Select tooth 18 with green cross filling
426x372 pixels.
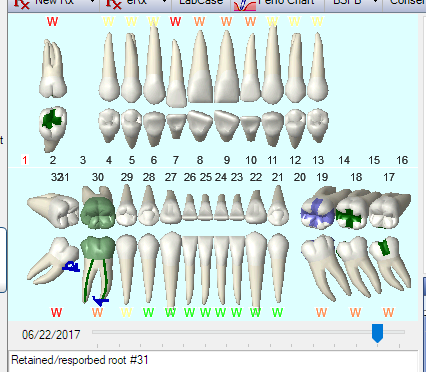point(352,213)
